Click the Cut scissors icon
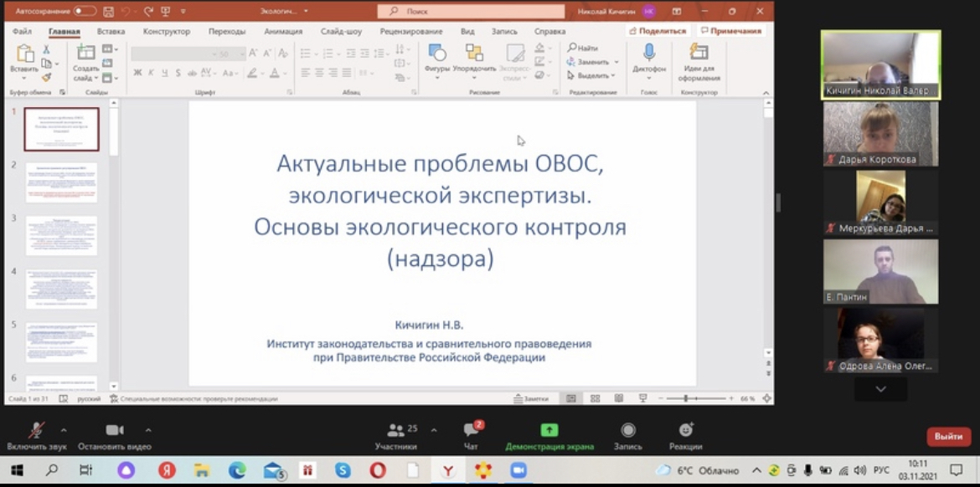This screenshot has height=487, width=980. click(x=46, y=49)
